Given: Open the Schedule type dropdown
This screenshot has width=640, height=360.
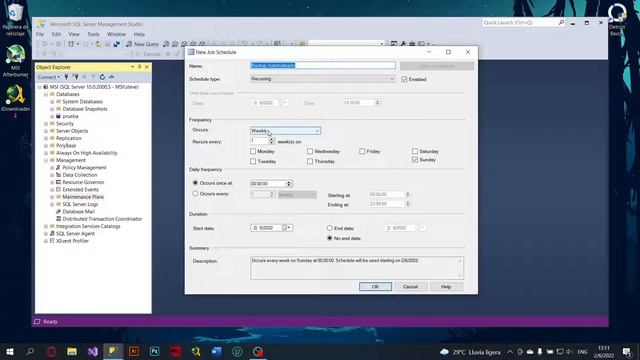Looking at the screenshot, I should (322, 79).
